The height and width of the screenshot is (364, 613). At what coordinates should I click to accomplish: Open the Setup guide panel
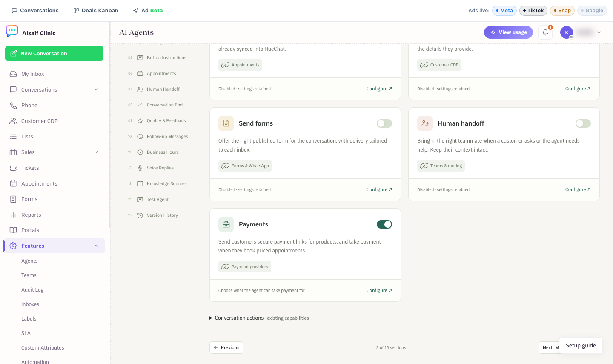581,346
